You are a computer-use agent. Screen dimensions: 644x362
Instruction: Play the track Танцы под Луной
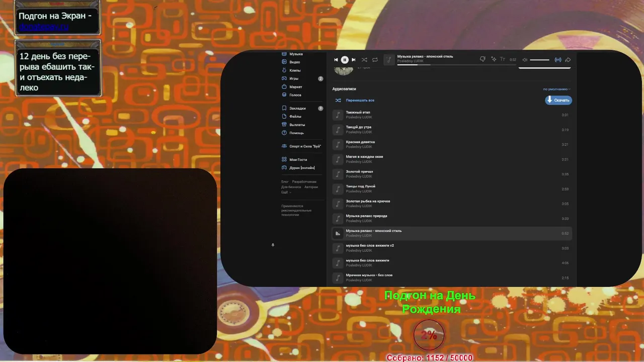(x=452, y=189)
